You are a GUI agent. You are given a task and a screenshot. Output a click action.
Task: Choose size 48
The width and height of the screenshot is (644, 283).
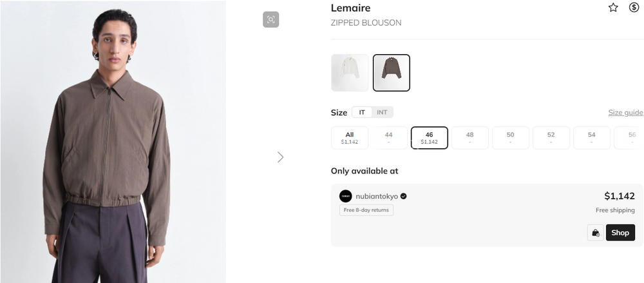pos(469,137)
